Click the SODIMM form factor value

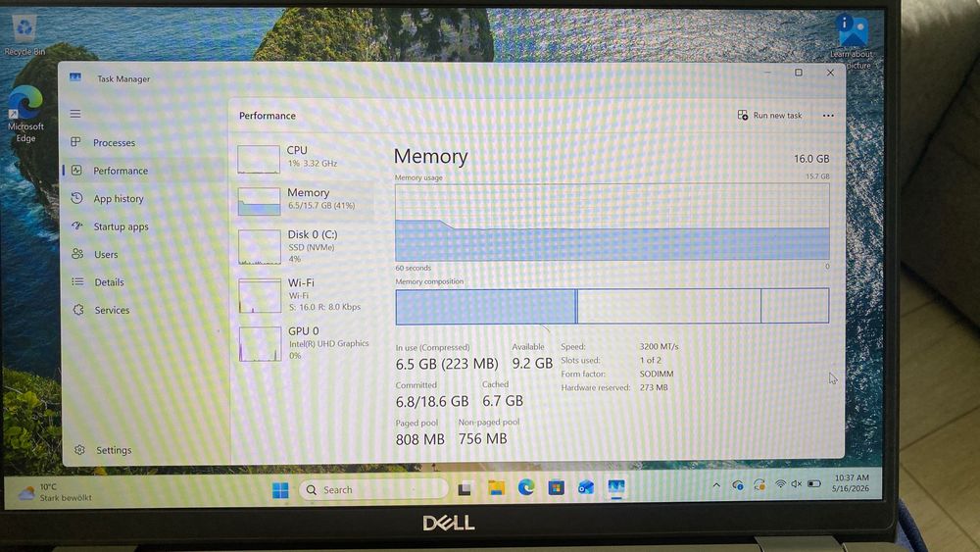(x=657, y=374)
